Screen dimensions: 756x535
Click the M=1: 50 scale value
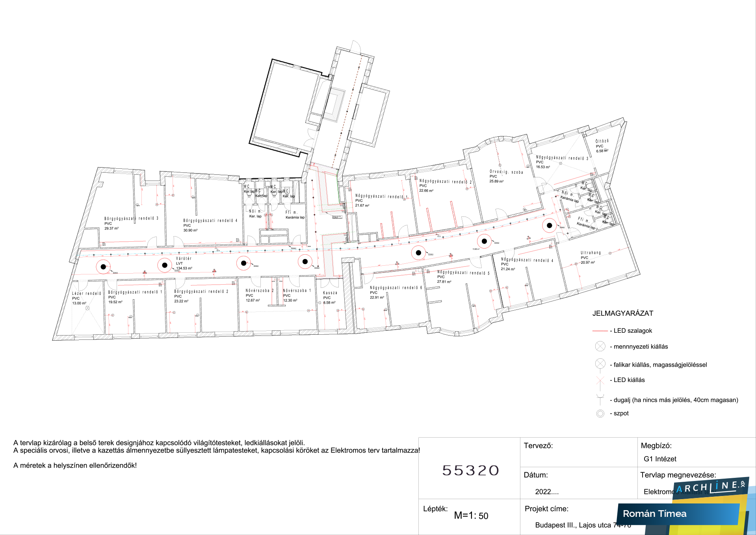tap(471, 516)
